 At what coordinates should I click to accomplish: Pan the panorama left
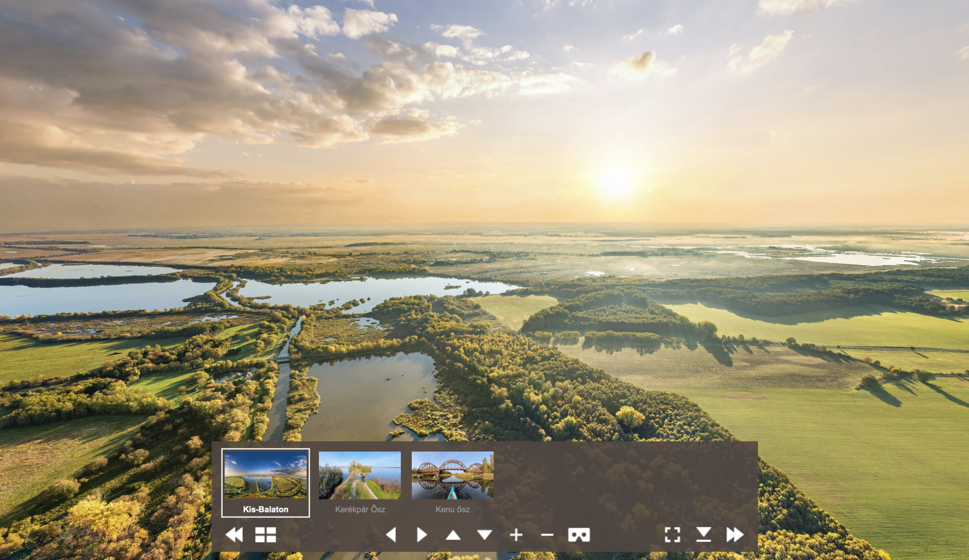pyautogui.click(x=391, y=535)
